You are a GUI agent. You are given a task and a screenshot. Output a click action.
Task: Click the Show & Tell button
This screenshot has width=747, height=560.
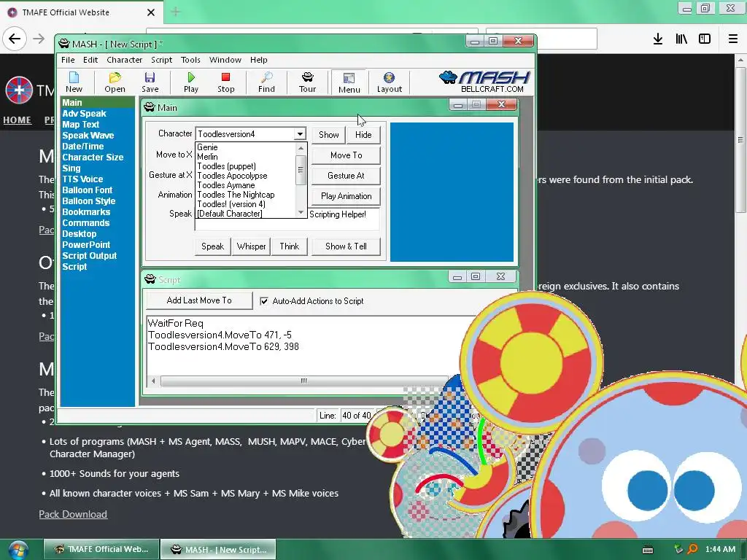346,246
